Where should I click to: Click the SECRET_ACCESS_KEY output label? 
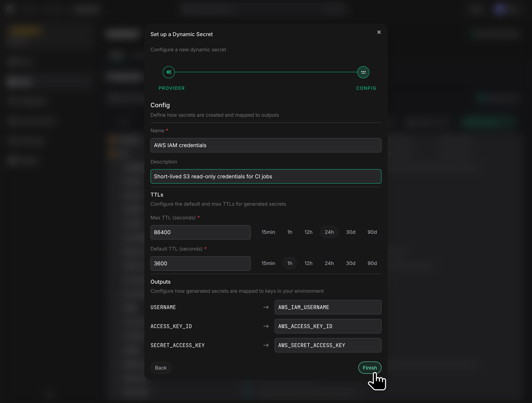(x=177, y=345)
